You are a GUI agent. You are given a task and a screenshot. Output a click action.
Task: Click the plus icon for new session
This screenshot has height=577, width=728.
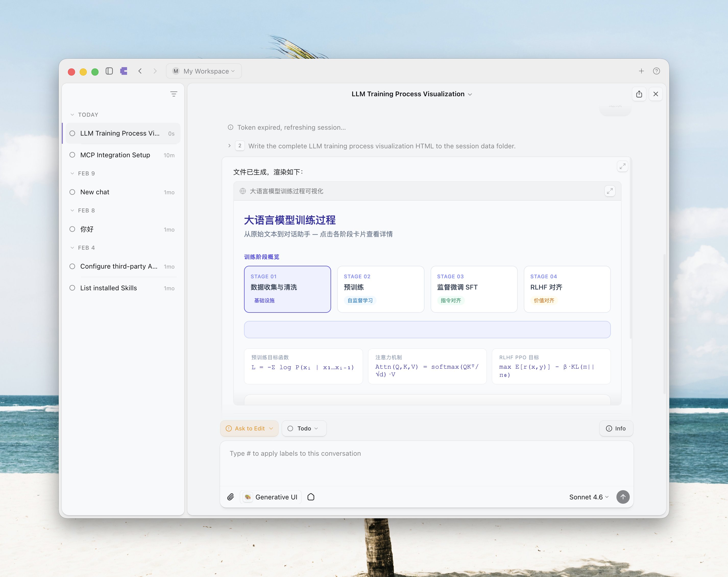641,71
